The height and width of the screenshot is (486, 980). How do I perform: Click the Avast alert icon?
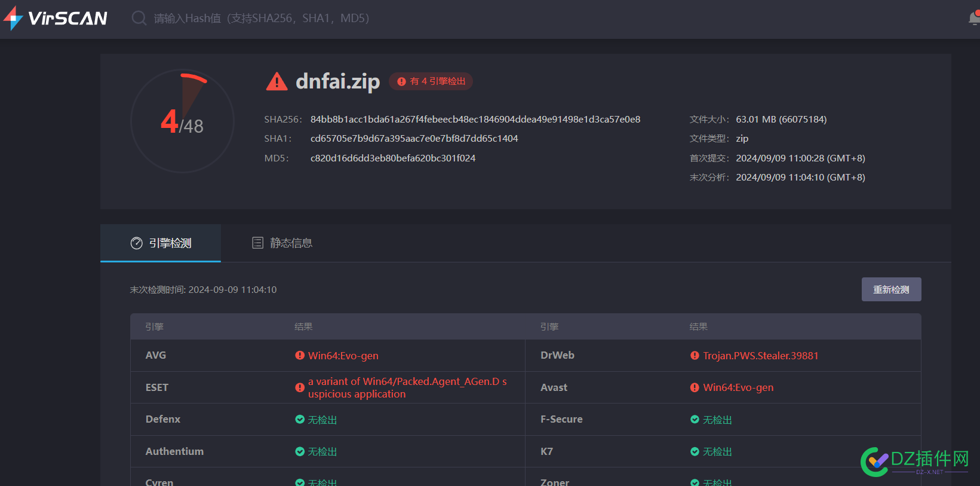click(695, 387)
